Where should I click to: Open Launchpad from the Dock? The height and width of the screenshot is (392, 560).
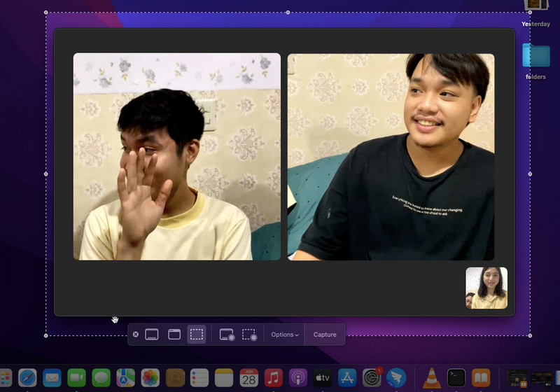(x=5, y=378)
